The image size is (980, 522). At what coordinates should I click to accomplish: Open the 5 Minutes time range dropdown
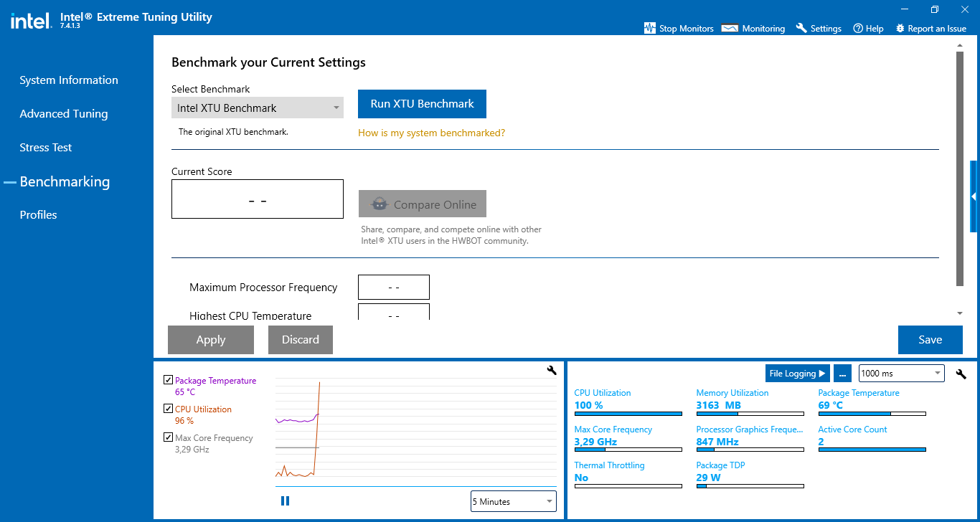[x=513, y=501]
